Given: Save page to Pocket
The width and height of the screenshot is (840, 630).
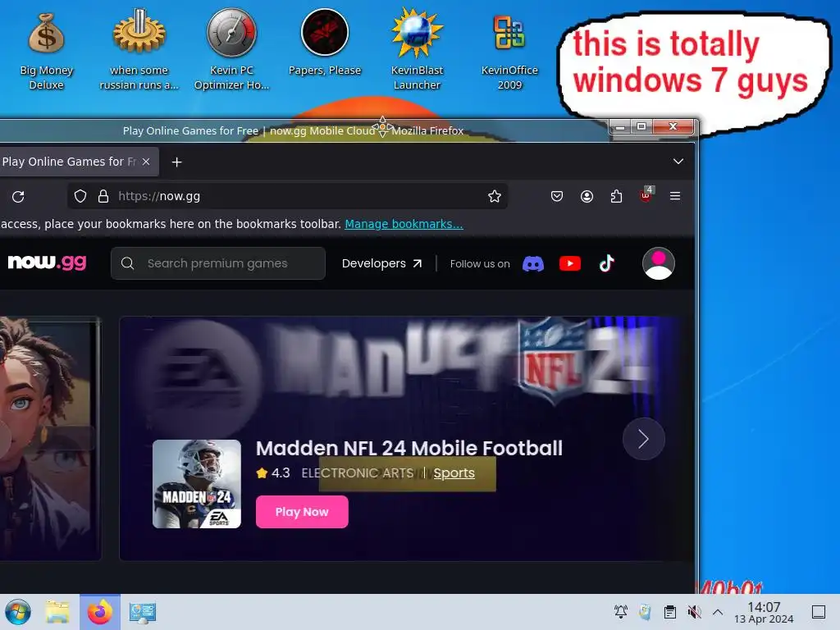Looking at the screenshot, I should 557,196.
